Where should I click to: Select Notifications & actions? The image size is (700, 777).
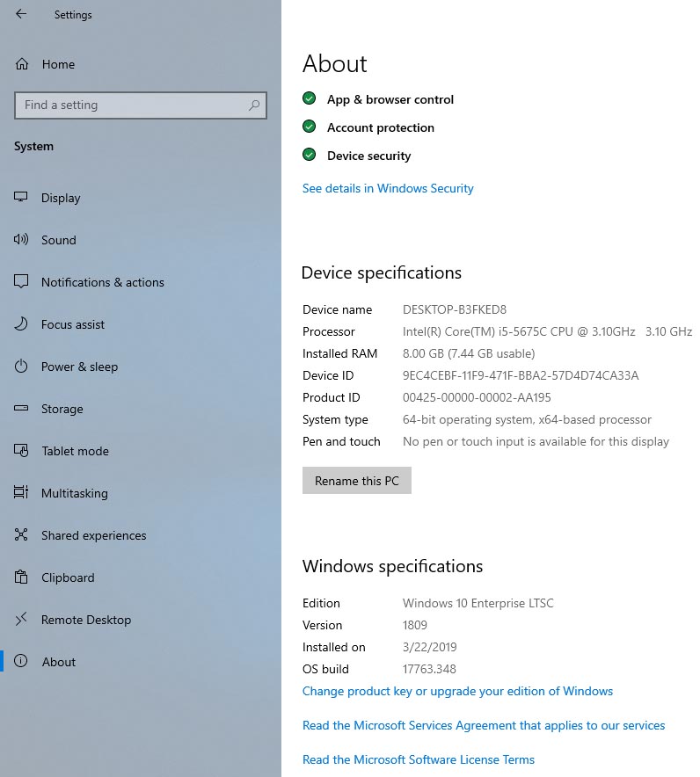pos(103,282)
